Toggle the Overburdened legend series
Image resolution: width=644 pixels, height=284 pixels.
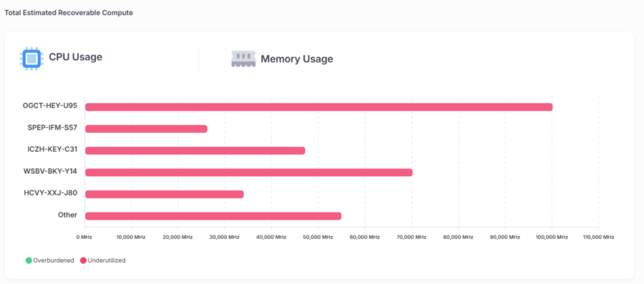coord(49,260)
